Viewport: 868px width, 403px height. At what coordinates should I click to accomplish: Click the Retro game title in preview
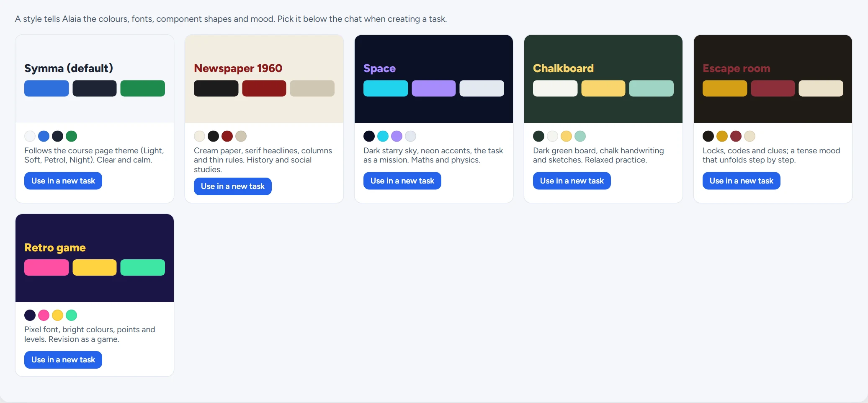pos(55,248)
